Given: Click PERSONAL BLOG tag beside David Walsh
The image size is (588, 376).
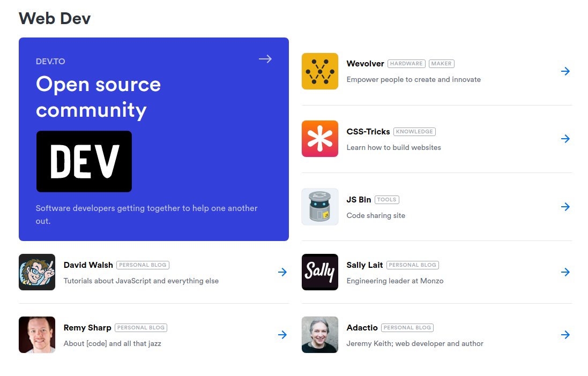Looking at the screenshot, I should pos(143,265).
